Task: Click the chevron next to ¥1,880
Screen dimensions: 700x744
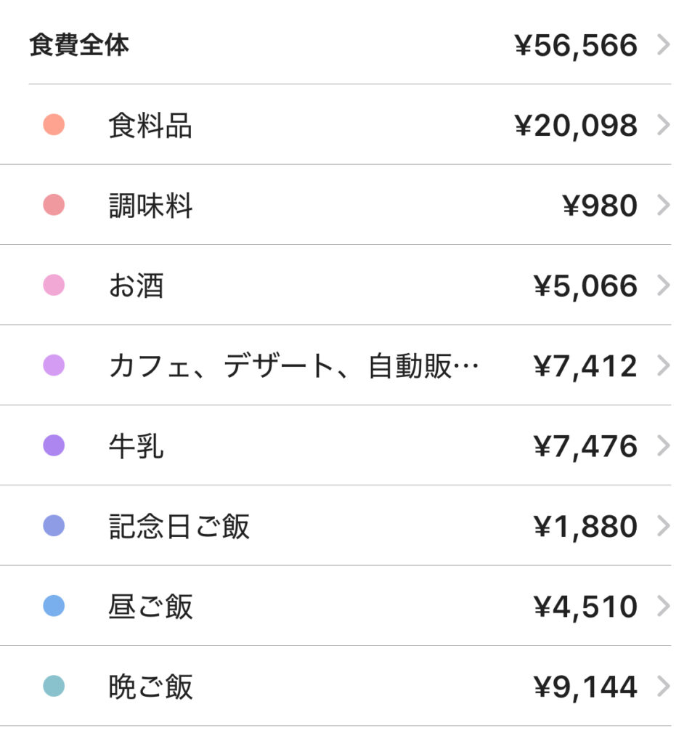Action: 664,526
